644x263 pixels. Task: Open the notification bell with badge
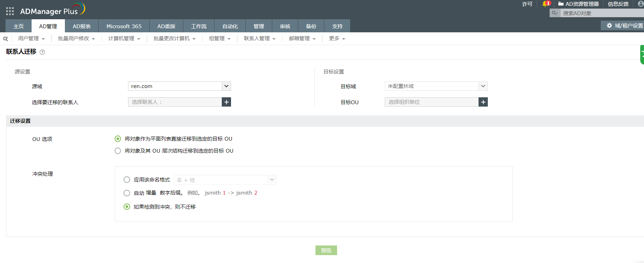[x=546, y=4]
